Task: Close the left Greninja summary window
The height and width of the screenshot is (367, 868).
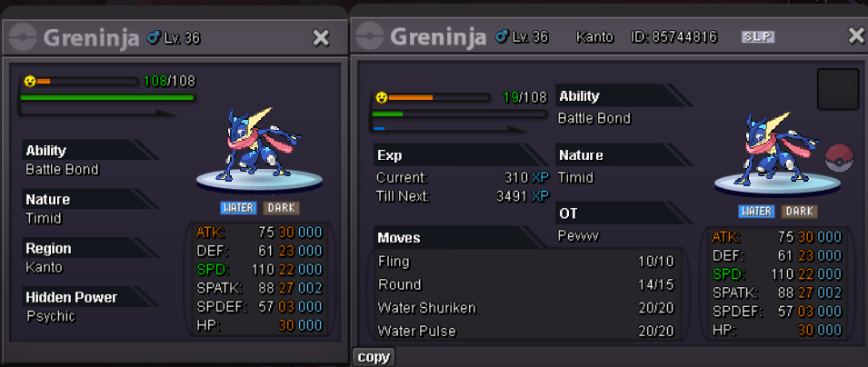Action: tap(321, 38)
